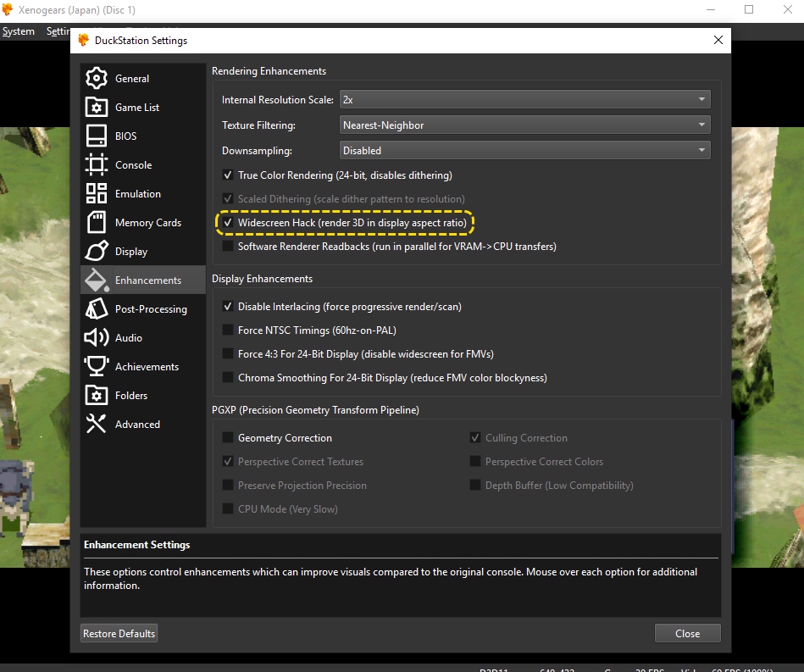Click the Xenogears (Japan) (Disc 1) title
804x672 pixels.
point(77,10)
